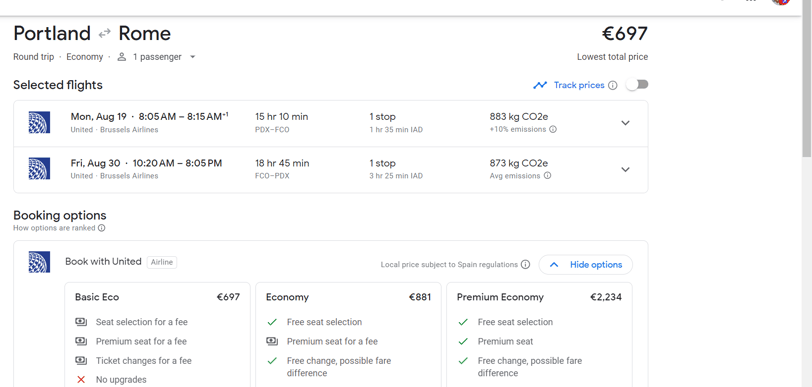Click Economy Premium seat fee icon
The height and width of the screenshot is (387, 812).
click(x=272, y=341)
